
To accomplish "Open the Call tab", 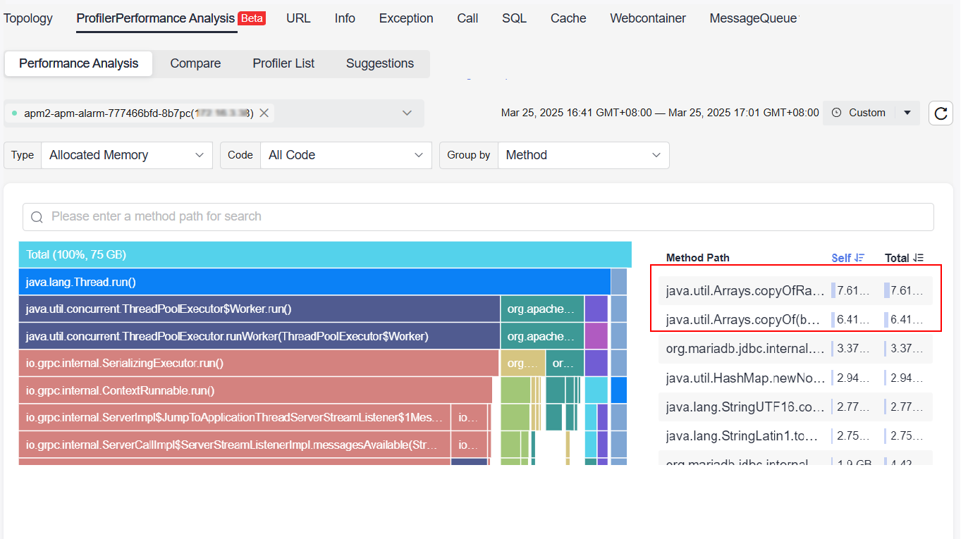I will pyautogui.click(x=467, y=18).
